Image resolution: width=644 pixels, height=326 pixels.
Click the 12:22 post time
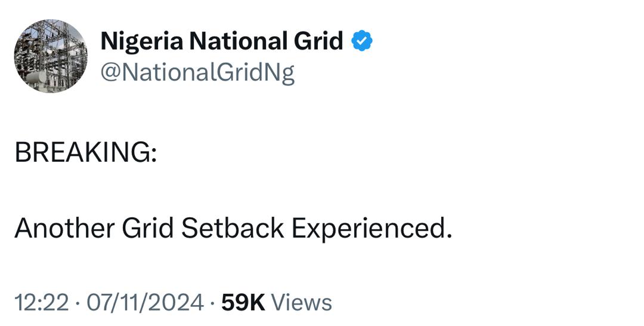point(44,302)
